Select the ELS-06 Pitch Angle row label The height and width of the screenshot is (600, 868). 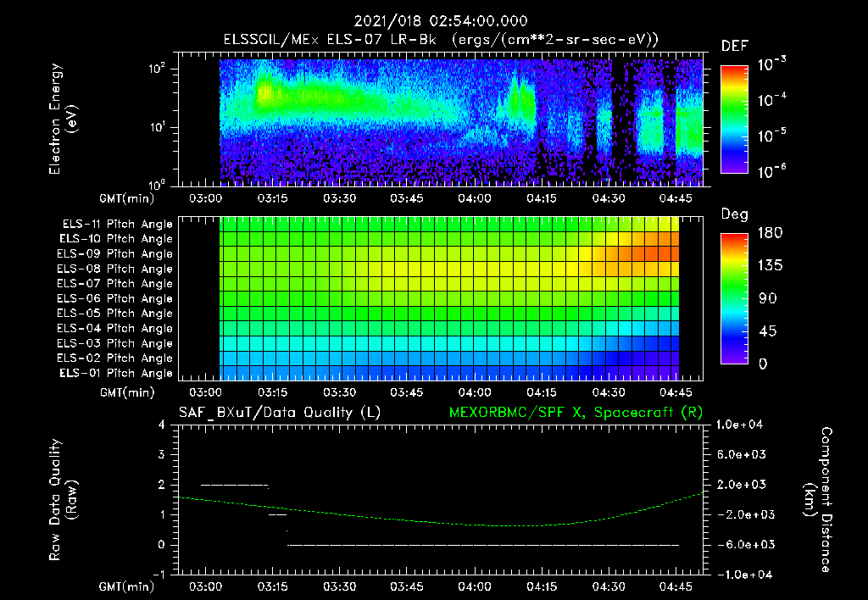tap(115, 299)
